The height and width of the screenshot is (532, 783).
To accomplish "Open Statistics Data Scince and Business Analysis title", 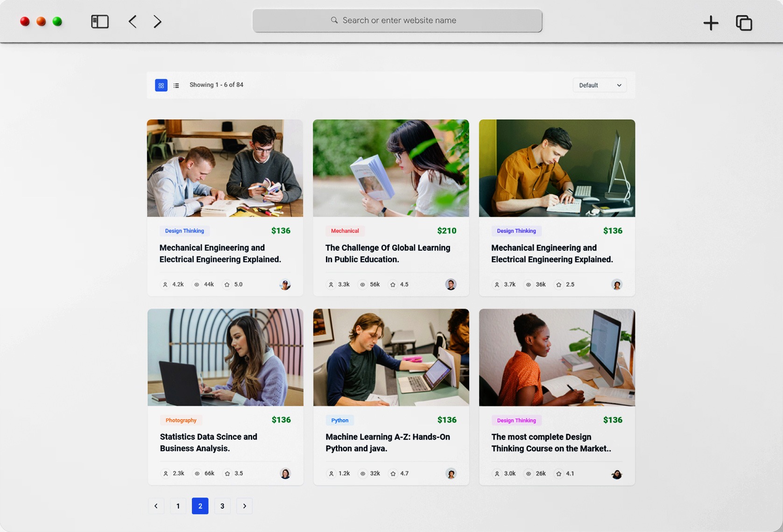I will pyautogui.click(x=208, y=442).
